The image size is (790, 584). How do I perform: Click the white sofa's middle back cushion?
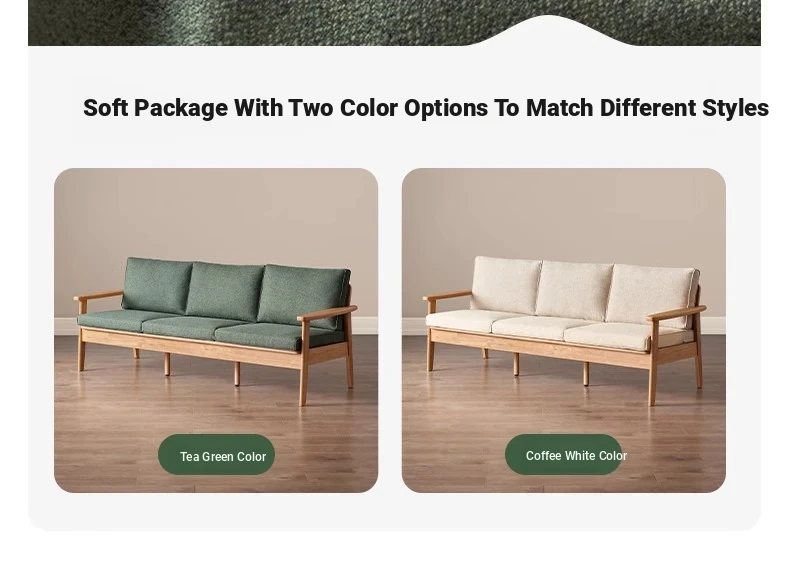click(574, 291)
